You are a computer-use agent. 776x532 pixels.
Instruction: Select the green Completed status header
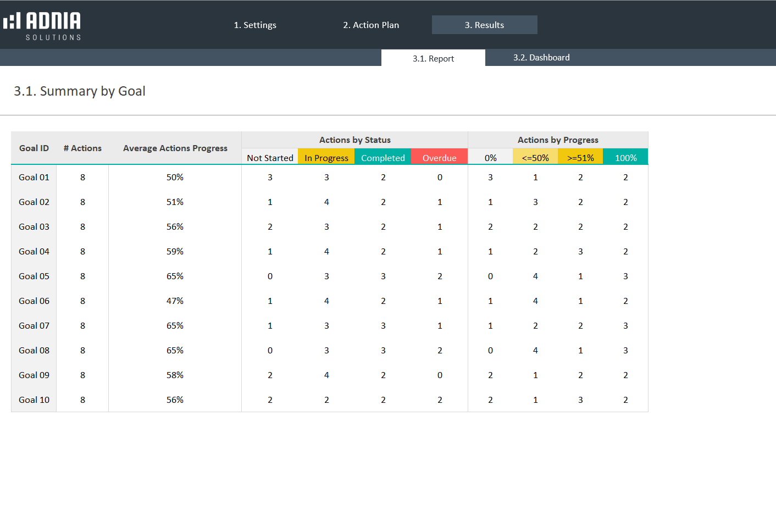tap(383, 158)
